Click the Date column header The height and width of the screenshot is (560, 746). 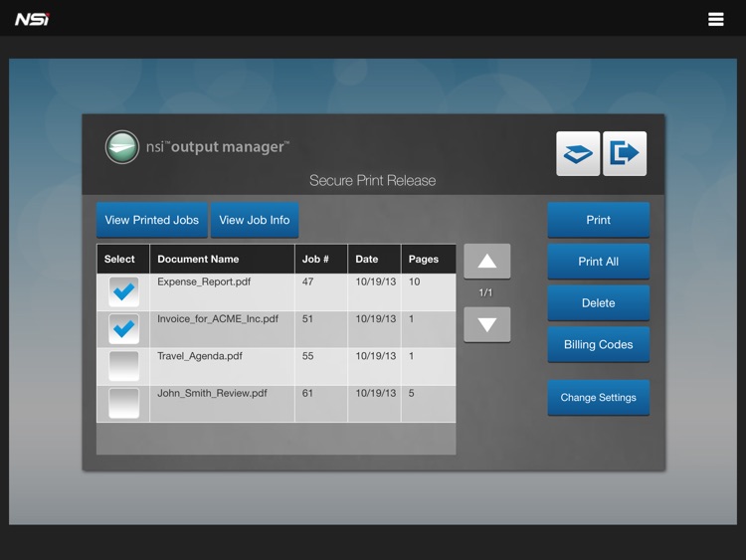point(374,259)
